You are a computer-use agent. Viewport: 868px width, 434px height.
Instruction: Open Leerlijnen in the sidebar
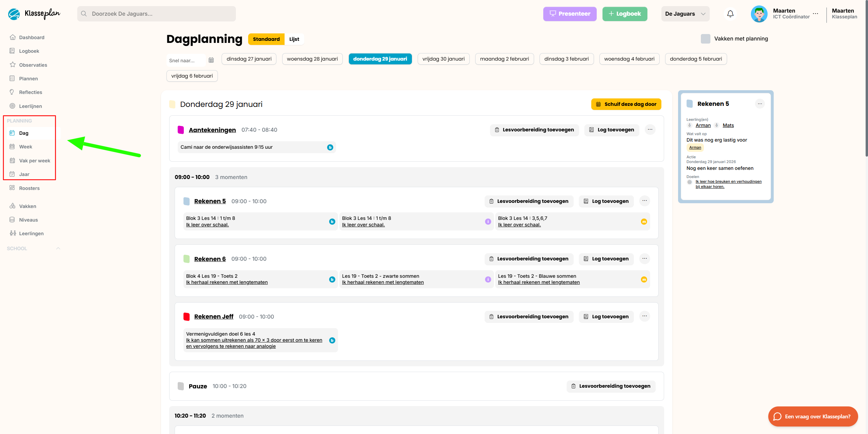pyautogui.click(x=30, y=106)
